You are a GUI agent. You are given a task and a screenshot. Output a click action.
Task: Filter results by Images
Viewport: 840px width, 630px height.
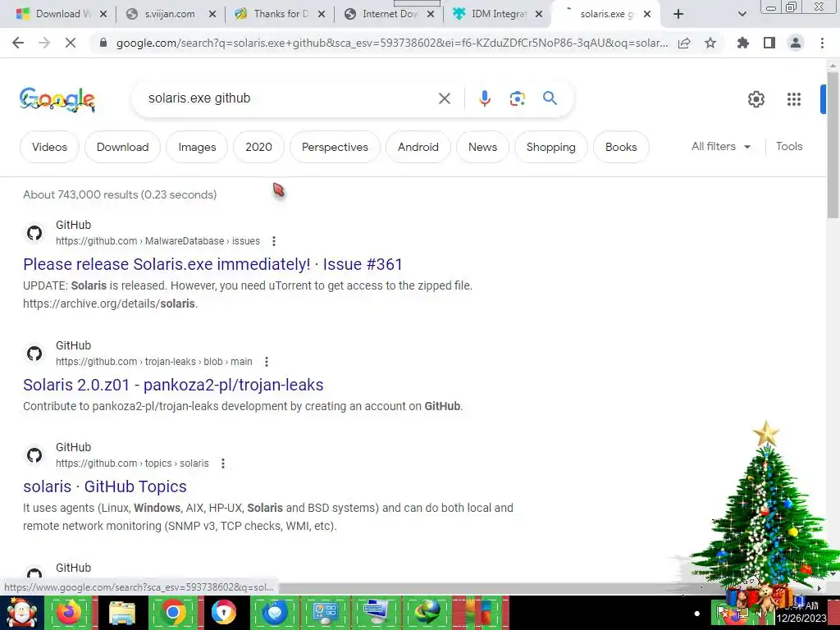pos(197,147)
